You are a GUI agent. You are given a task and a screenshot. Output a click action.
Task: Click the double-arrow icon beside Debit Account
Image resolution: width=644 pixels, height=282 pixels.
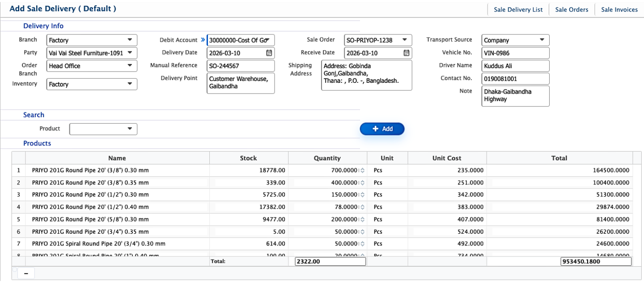point(203,40)
